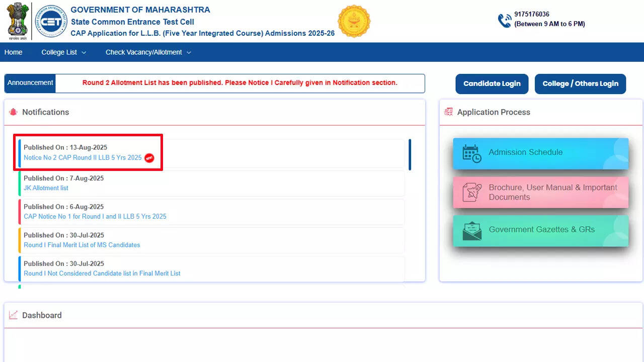Screen dimensions: 644x362
Task: Click the Government of India emblem
Action: pos(18,21)
